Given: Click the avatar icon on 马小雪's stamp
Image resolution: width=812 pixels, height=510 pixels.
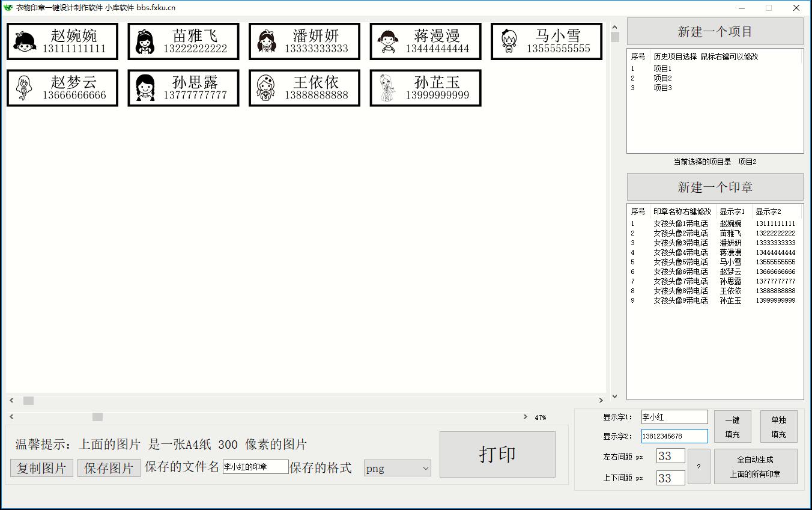Looking at the screenshot, I should 509,42.
